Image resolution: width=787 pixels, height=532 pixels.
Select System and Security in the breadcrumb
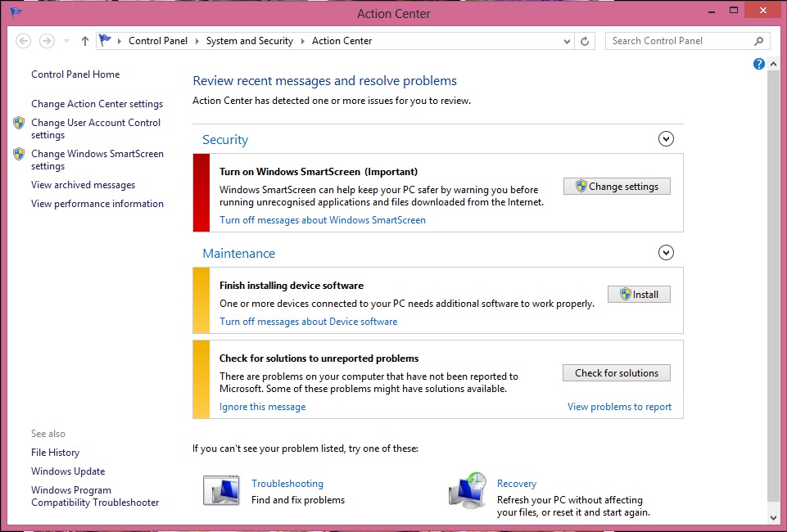[250, 41]
